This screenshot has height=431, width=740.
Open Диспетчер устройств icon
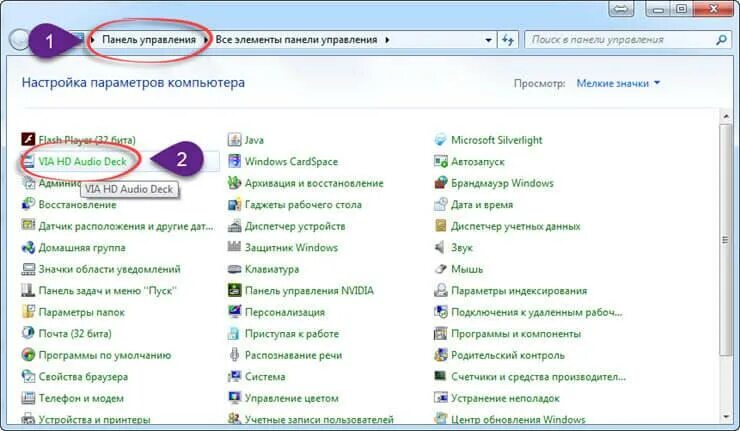234,226
